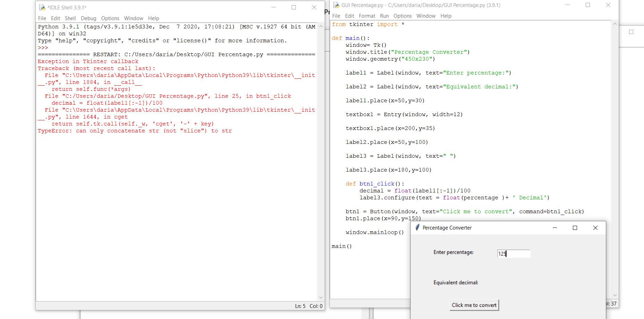Click the up arrow of the IDLE Shell scrollbar

point(321,26)
